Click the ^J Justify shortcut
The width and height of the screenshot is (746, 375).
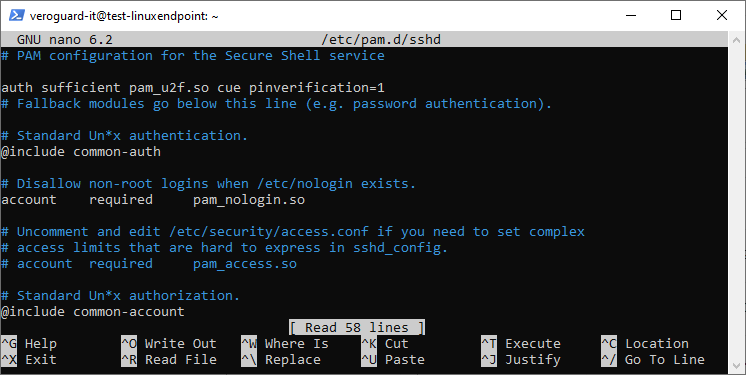pos(521,360)
